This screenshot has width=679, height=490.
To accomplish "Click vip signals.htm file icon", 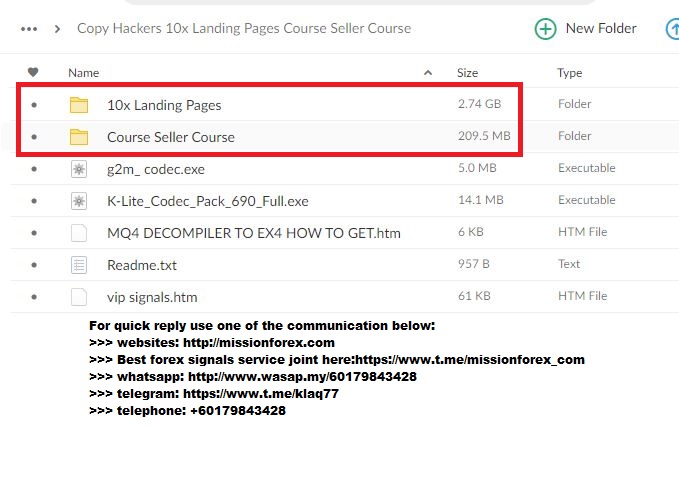I will 79,297.
